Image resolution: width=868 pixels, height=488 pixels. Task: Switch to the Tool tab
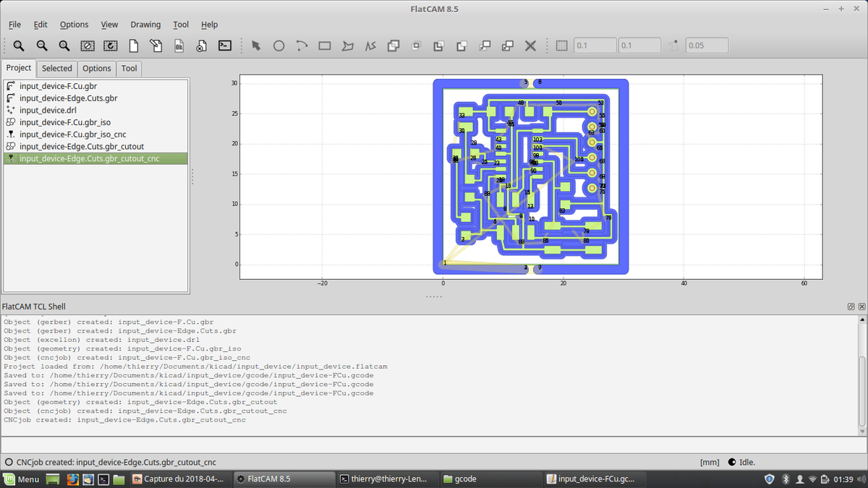pos(129,69)
